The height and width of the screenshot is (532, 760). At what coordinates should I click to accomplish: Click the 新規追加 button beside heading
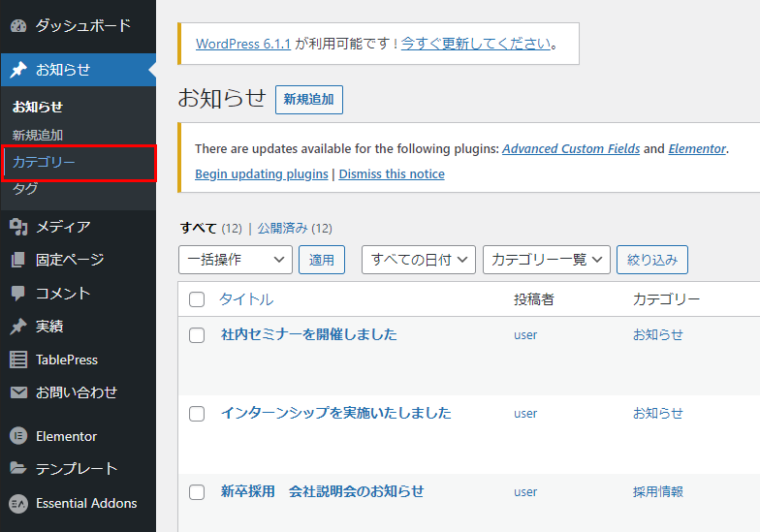[308, 100]
